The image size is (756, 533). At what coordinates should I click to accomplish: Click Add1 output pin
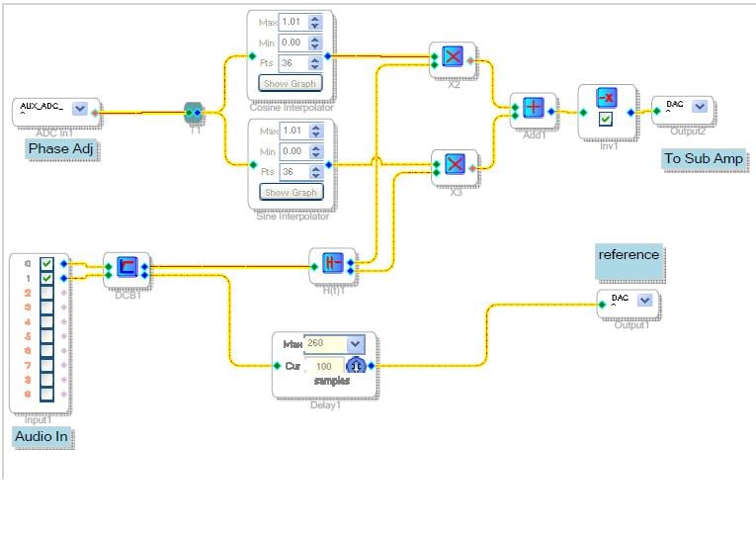[x=551, y=112]
